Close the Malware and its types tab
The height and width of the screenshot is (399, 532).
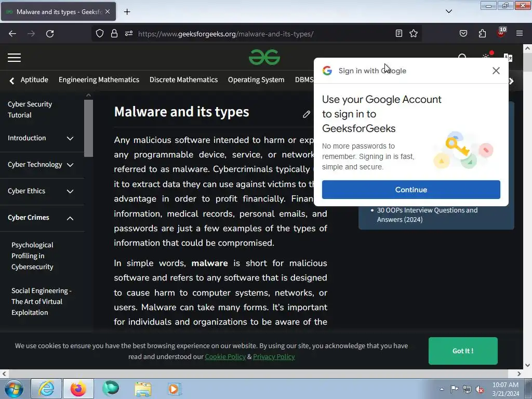[x=108, y=11]
